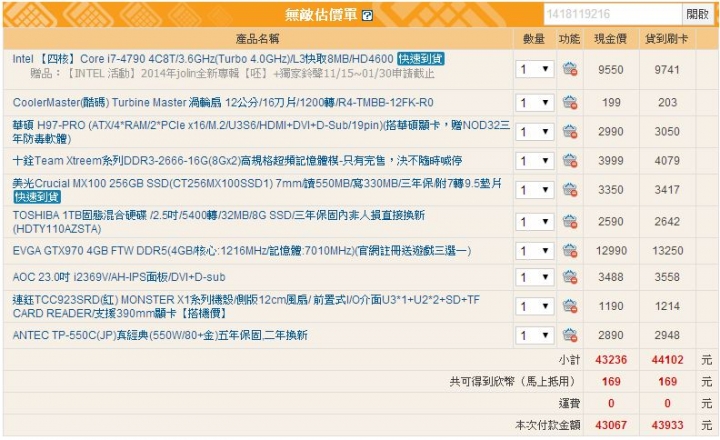720x440 pixels.
Task: Open TOSHIBA 1TB hybrid drive product link
Action: pos(219,222)
